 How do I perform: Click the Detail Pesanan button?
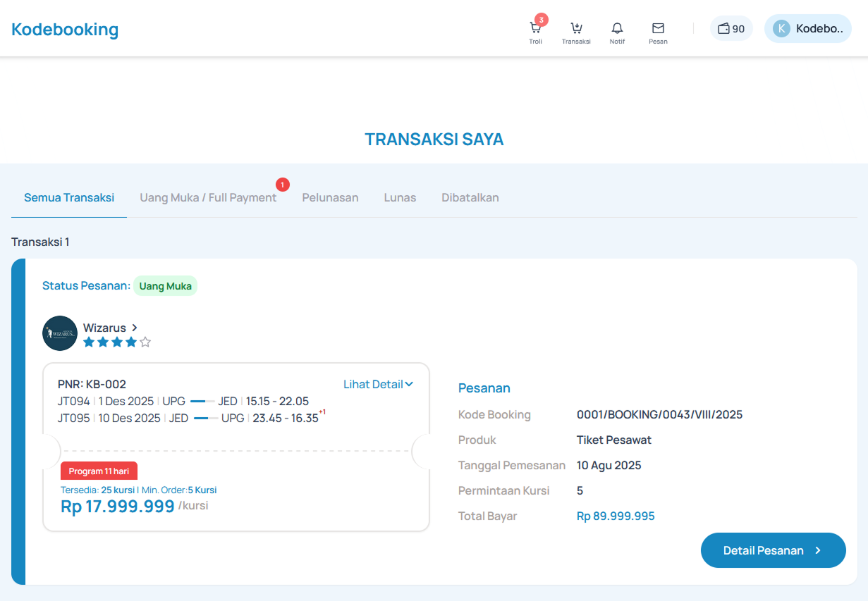click(x=773, y=550)
